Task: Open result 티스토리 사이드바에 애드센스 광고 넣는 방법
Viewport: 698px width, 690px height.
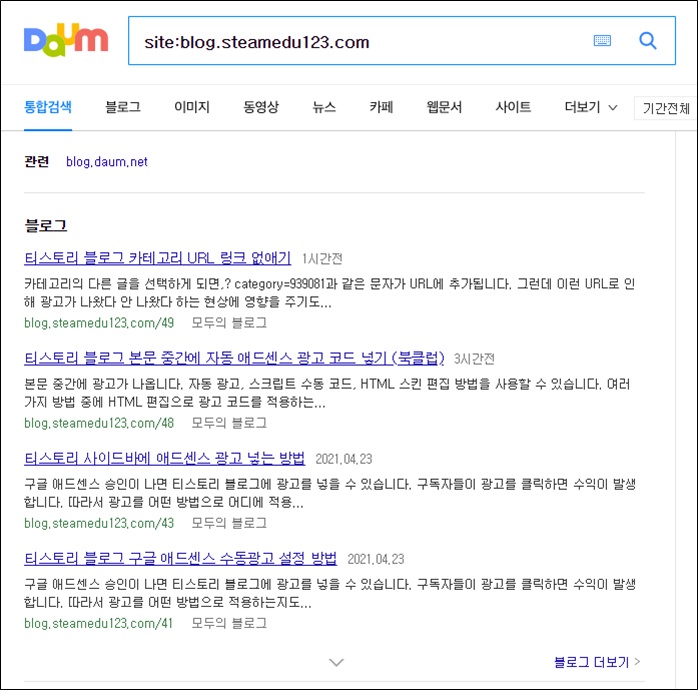Action: tap(164, 458)
